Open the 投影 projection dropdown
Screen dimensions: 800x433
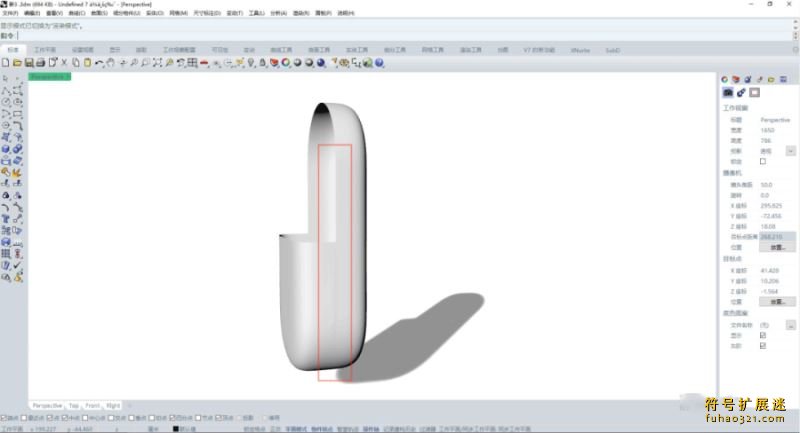pos(790,151)
